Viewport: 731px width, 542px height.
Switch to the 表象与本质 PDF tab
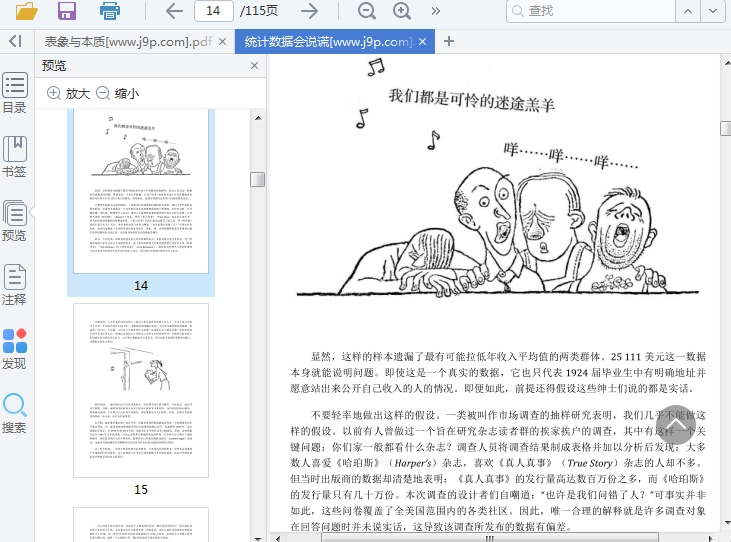[x=128, y=41]
